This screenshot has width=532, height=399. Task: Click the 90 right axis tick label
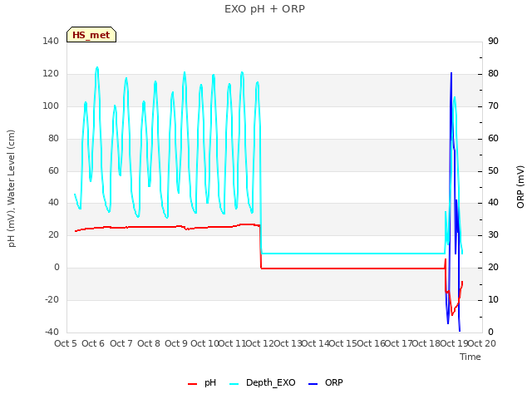click(493, 42)
